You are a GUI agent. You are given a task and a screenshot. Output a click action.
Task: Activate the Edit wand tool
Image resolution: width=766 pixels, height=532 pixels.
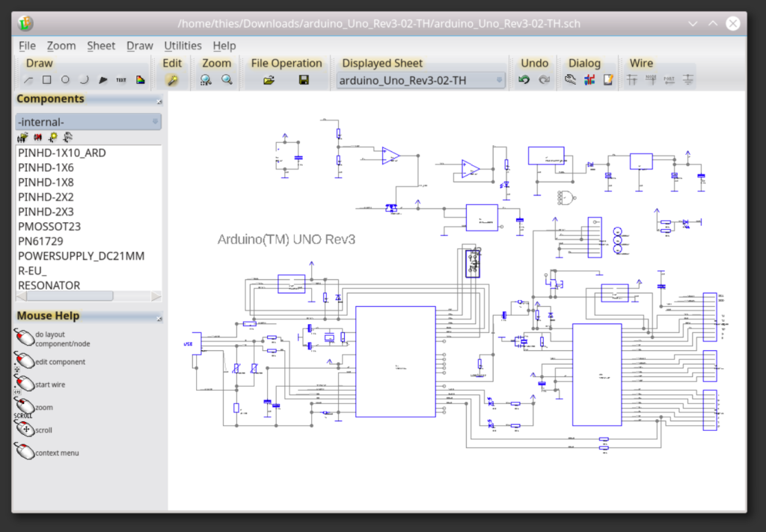[x=171, y=79]
